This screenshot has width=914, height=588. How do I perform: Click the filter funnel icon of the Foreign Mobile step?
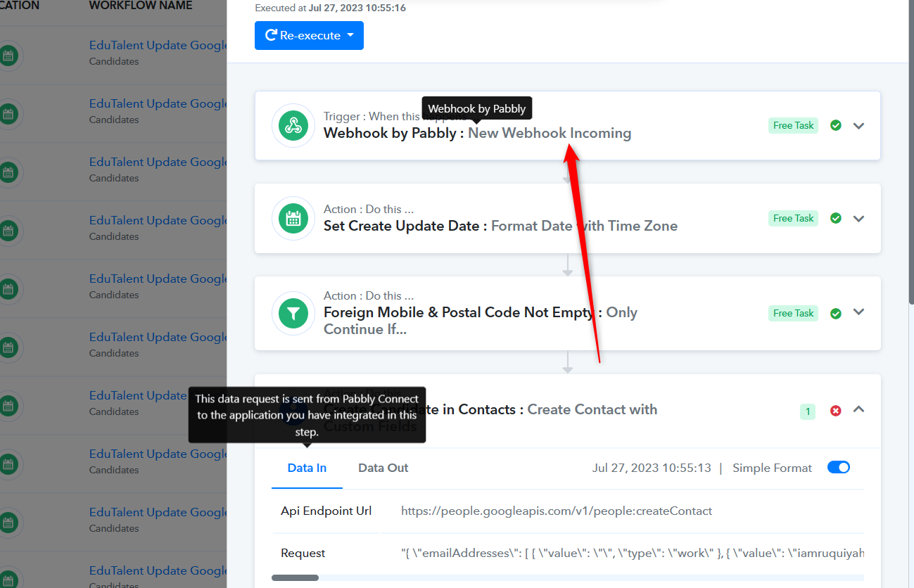[x=293, y=313]
